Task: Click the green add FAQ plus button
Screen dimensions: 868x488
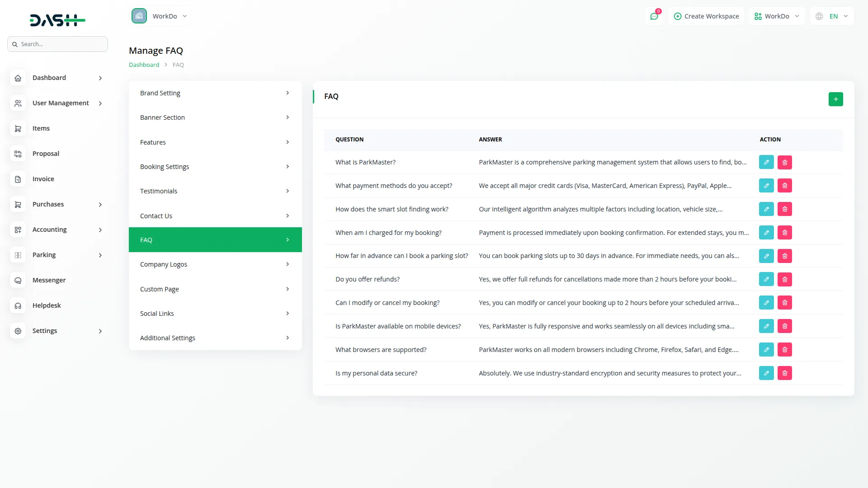Action: click(x=835, y=99)
